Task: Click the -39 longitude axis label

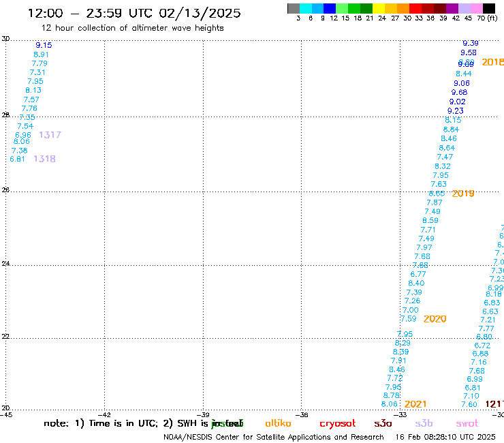Action: click(203, 415)
